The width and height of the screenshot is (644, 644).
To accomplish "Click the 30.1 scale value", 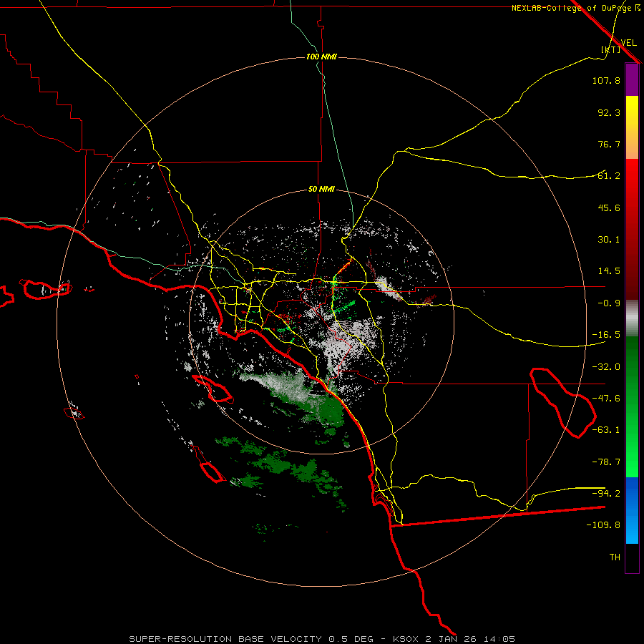I will click(x=609, y=240).
